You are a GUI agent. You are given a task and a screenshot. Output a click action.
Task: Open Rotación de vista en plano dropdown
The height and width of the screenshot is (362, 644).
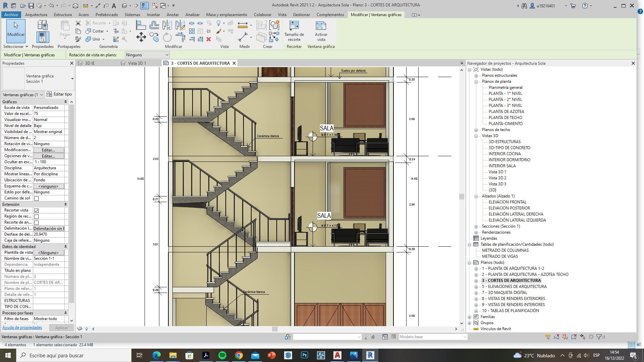point(147,55)
